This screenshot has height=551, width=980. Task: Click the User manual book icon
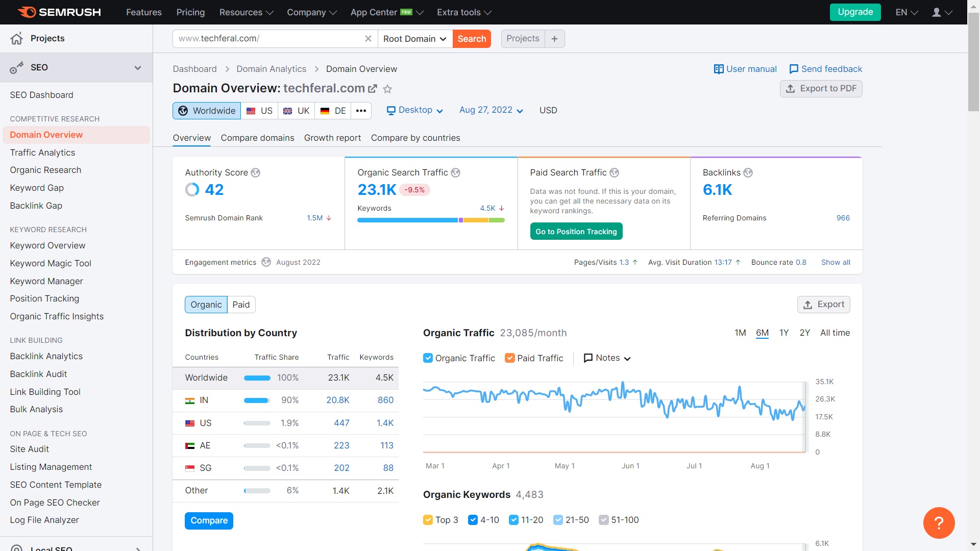click(719, 69)
